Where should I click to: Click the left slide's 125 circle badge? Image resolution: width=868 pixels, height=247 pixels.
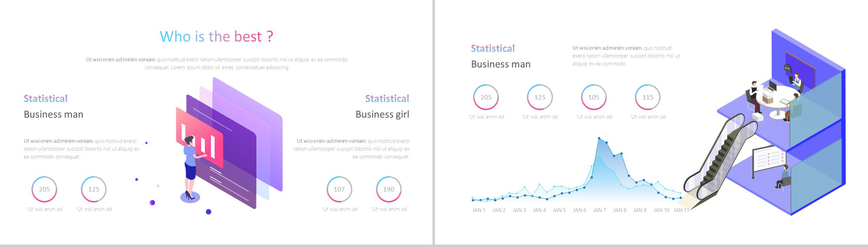(x=94, y=189)
